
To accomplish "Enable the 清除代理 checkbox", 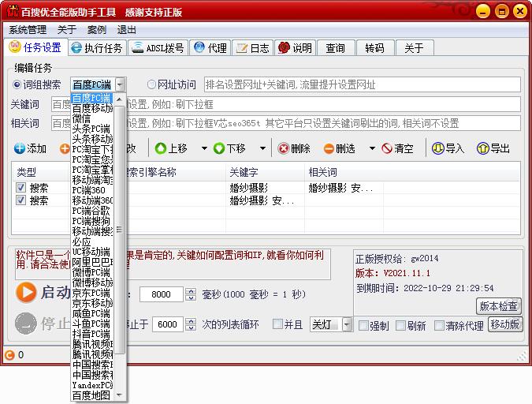I will click(x=439, y=326).
